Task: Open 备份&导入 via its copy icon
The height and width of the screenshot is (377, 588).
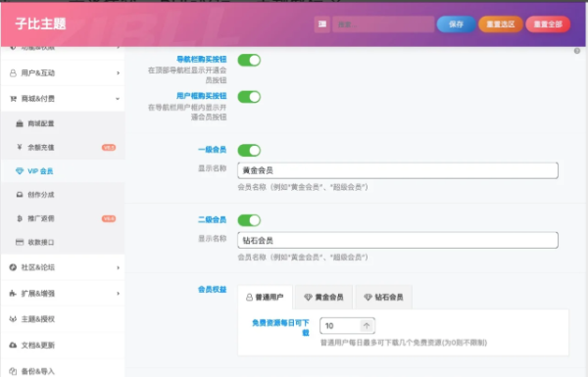Action: (x=13, y=371)
